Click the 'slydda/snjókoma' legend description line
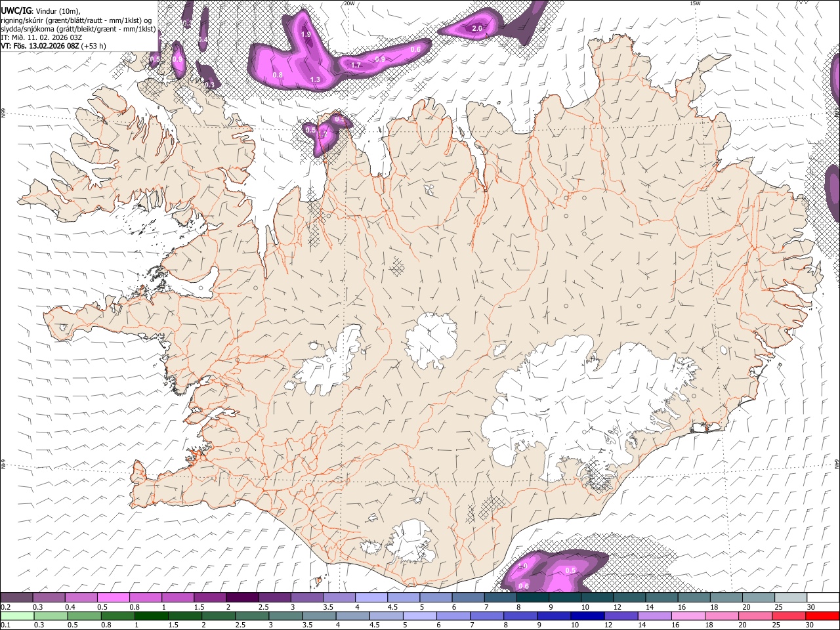Image resolution: width=840 pixels, height=630 pixels. coord(78,29)
